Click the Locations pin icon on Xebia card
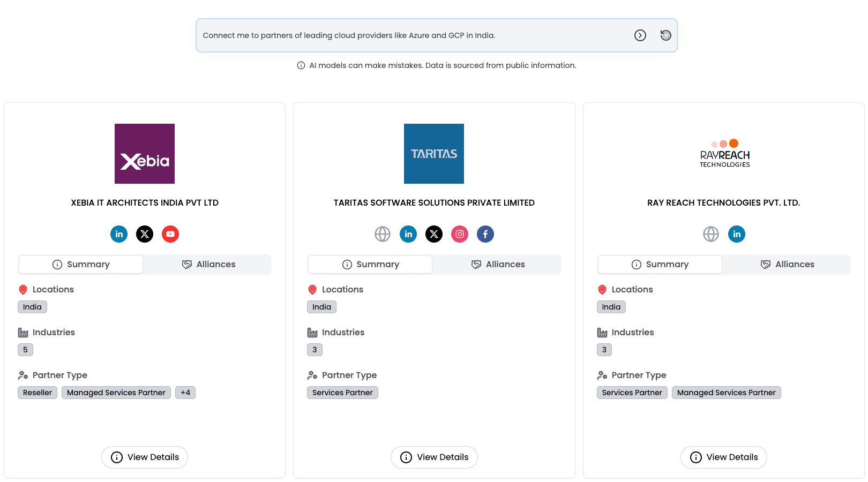Image resolution: width=868 pixels, height=482 pixels. tap(23, 290)
